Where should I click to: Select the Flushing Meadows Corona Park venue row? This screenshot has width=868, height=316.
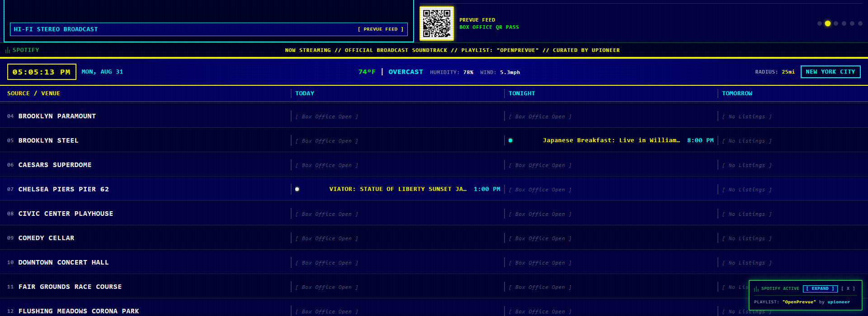coord(434,308)
